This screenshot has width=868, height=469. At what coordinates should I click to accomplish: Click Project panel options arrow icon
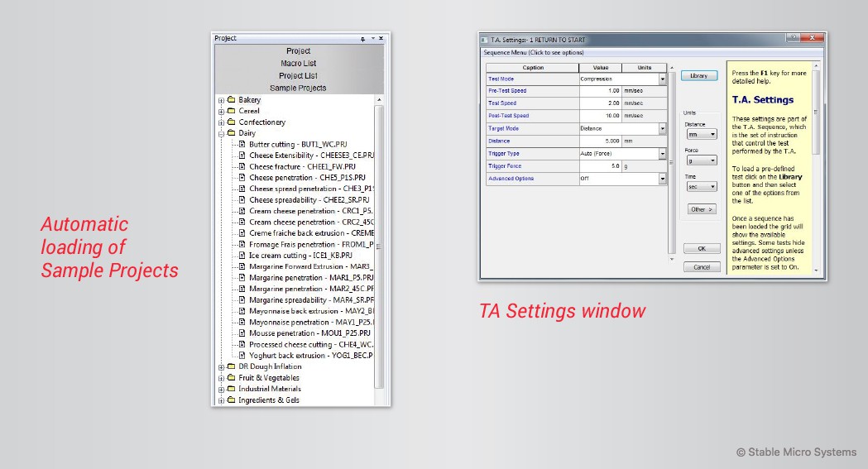(x=372, y=39)
